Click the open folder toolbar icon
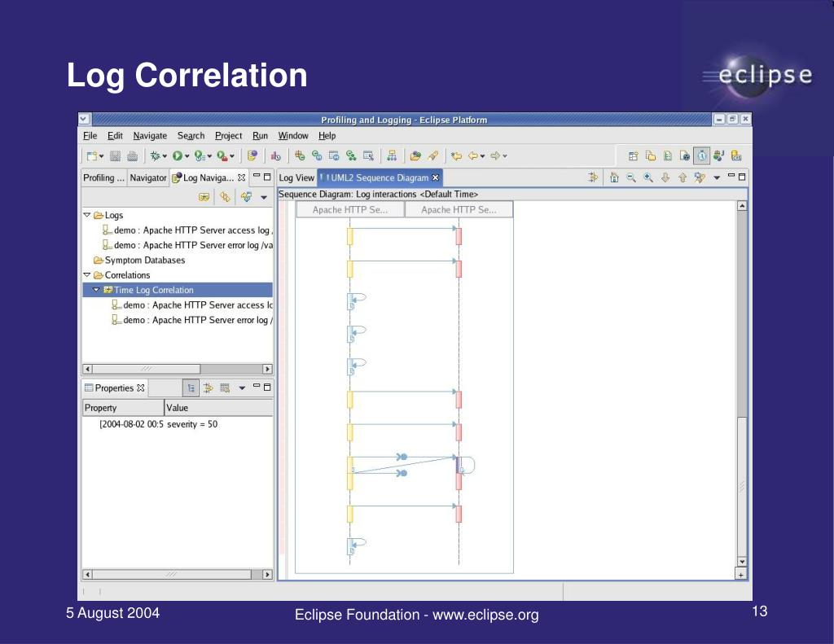The width and height of the screenshot is (834, 644). [415, 156]
